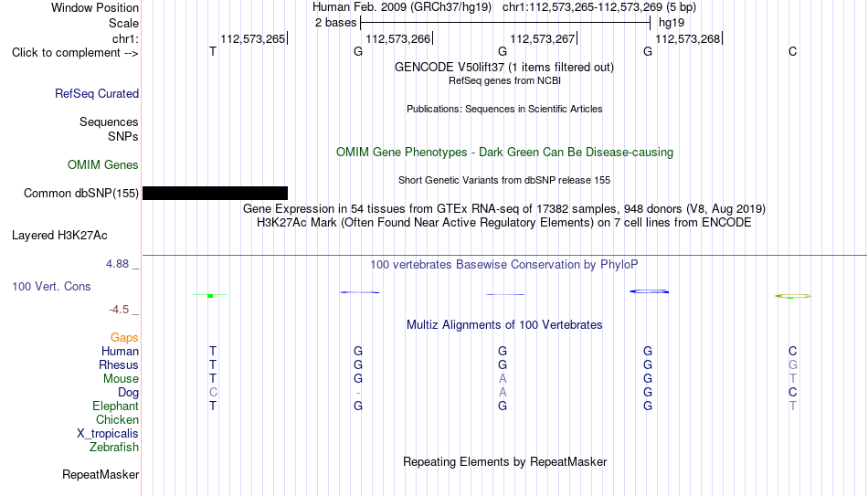Image resolution: width=868 pixels, height=496 pixels.
Task: Open the SNPs track label
Action: [123, 136]
